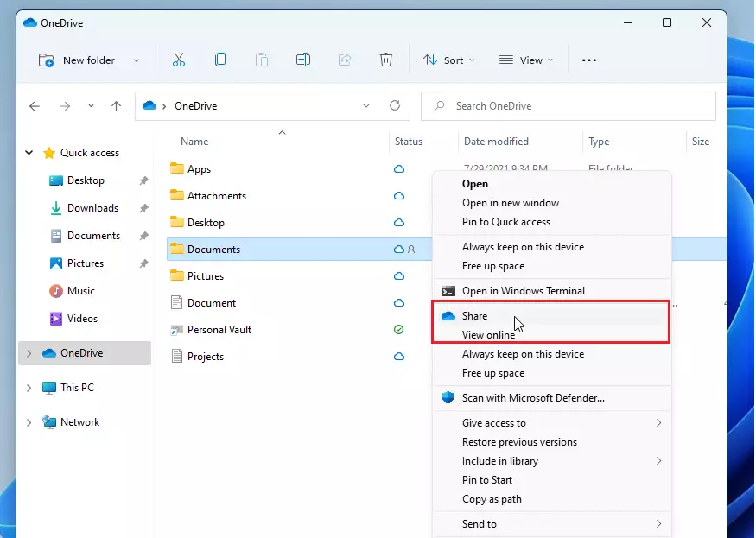Select Pictures under Quick access
This screenshot has height=538, width=756.
click(86, 263)
